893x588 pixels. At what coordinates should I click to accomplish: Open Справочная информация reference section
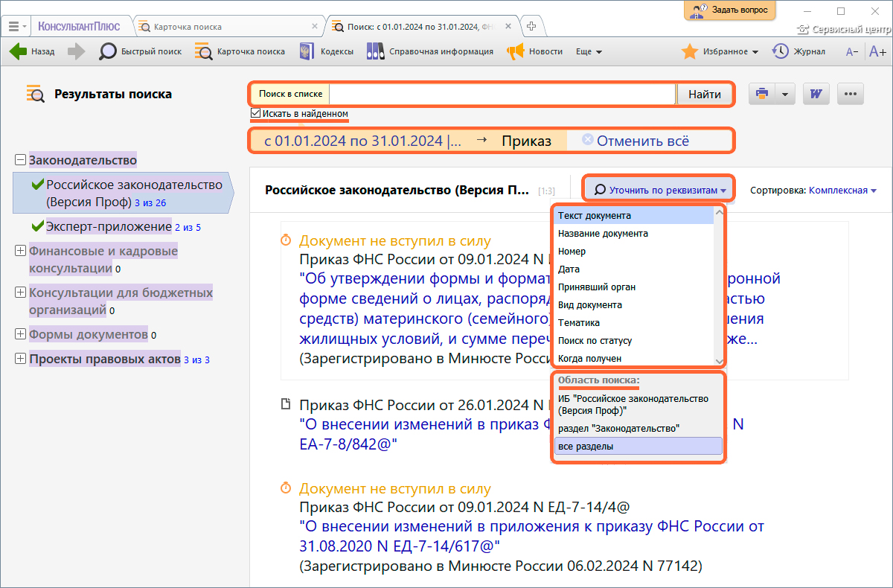[x=430, y=51]
